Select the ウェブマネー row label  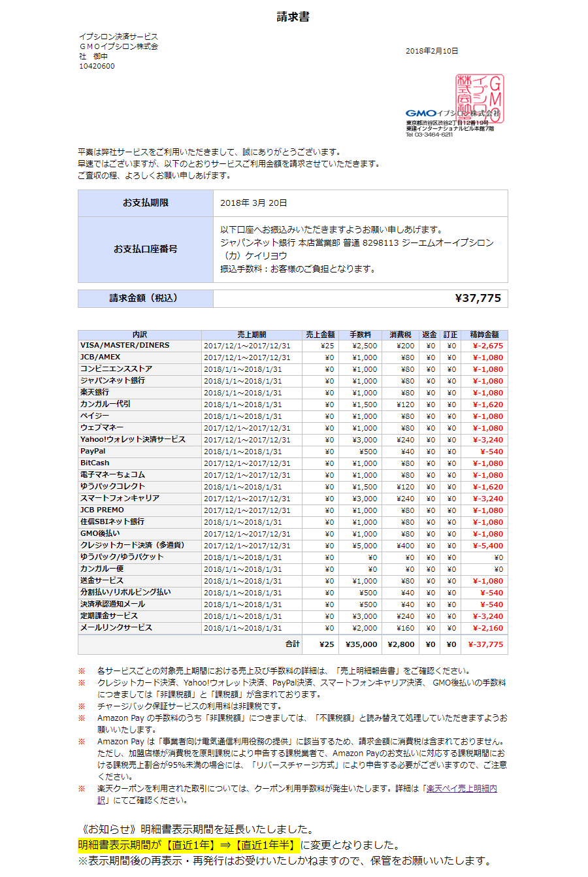tap(102, 427)
